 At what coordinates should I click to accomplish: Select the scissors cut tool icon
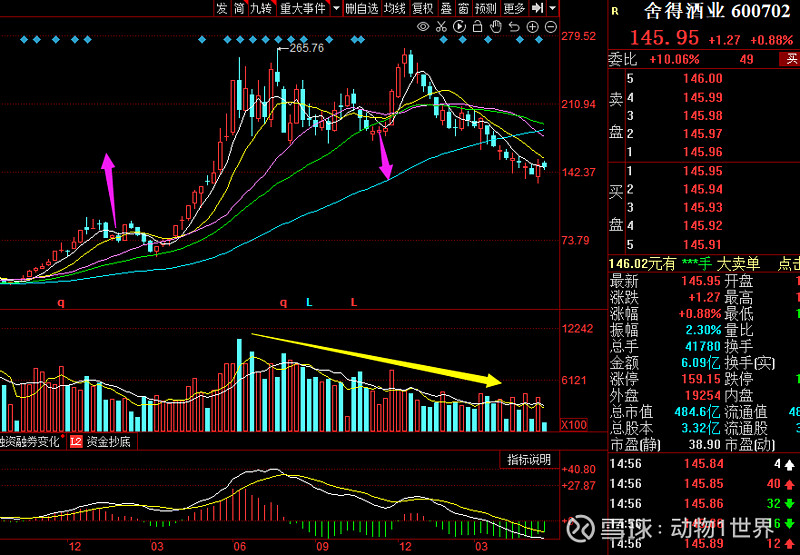point(441,27)
